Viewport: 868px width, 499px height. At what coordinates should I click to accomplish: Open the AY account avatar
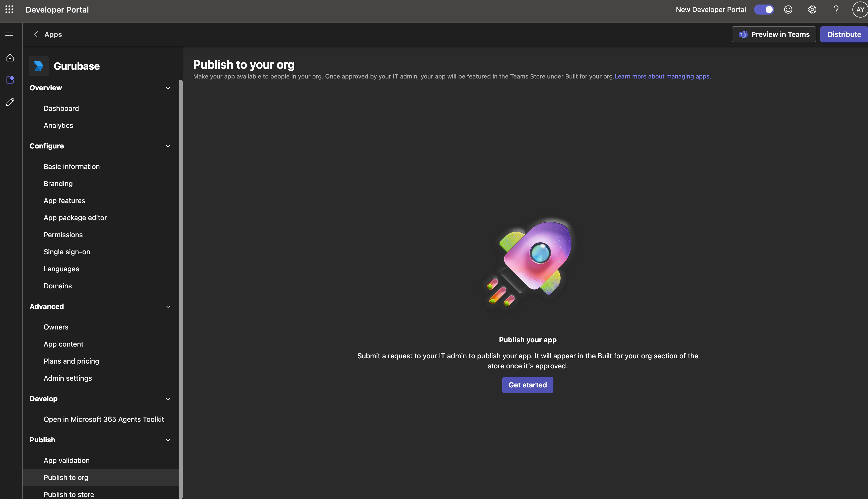pyautogui.click(x=860, y=10)
